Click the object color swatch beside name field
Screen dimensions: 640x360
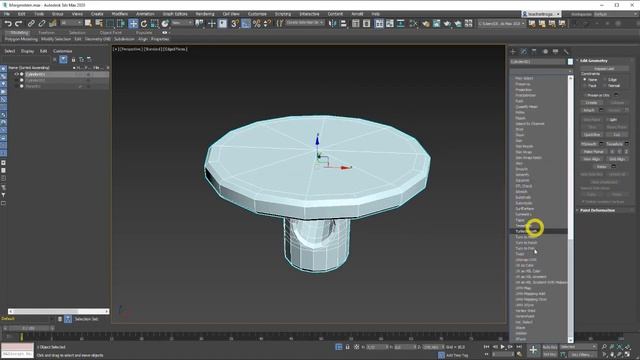pyautogui.click(x=570, y=62)
